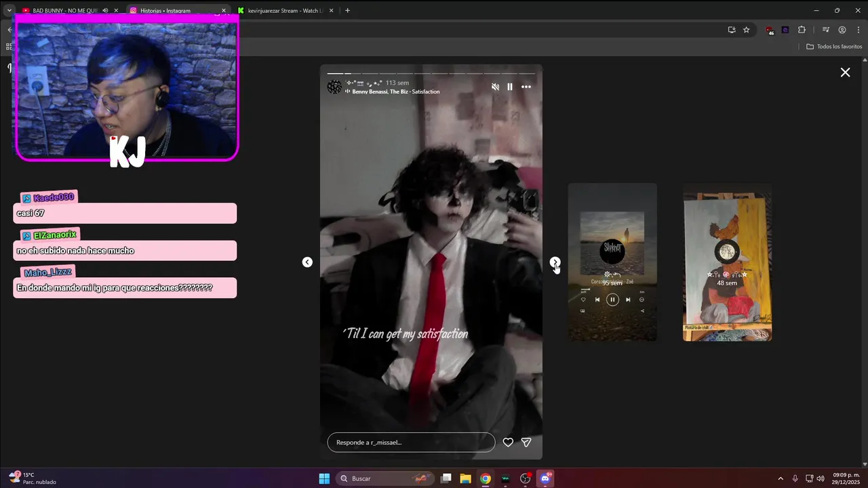Viewport: 868px width, 488px height.
Task: Like the story with the heart icon
Action: coord(508,442)
